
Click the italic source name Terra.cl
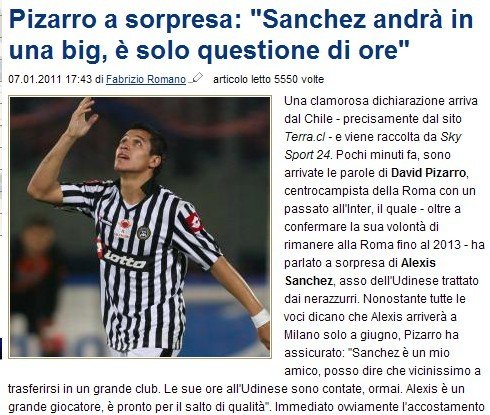point(305,137)
